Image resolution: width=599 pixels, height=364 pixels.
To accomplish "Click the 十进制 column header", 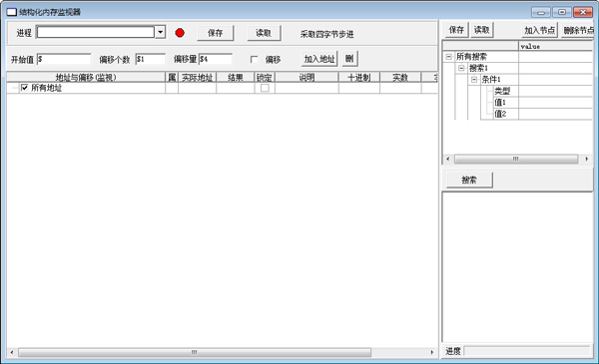I will [x=359, y=78].
